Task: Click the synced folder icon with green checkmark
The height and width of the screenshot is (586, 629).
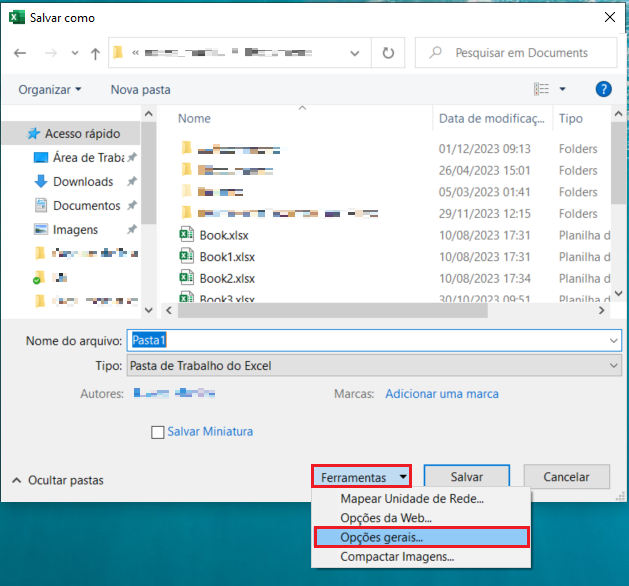Action: [38, 278]
